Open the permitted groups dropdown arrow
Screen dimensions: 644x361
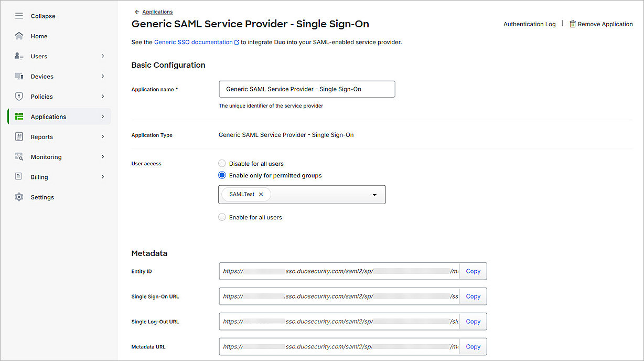pyautogui.click(x=374, y=195)
